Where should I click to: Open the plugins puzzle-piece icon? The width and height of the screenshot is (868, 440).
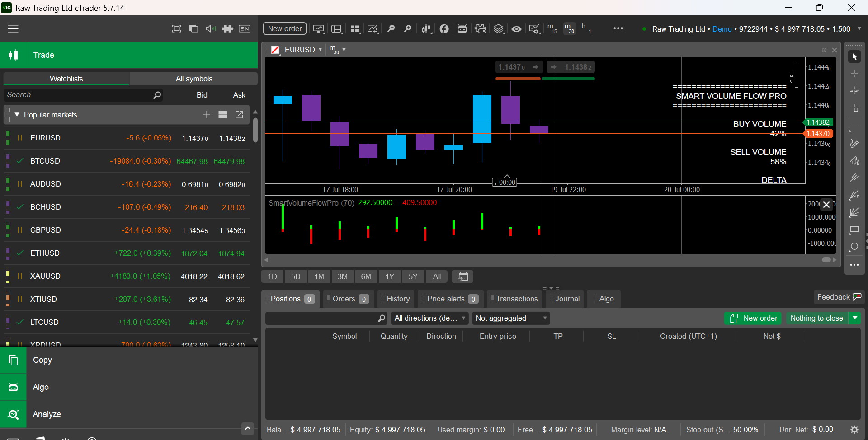pyautogui.click(x=227, y=28)
